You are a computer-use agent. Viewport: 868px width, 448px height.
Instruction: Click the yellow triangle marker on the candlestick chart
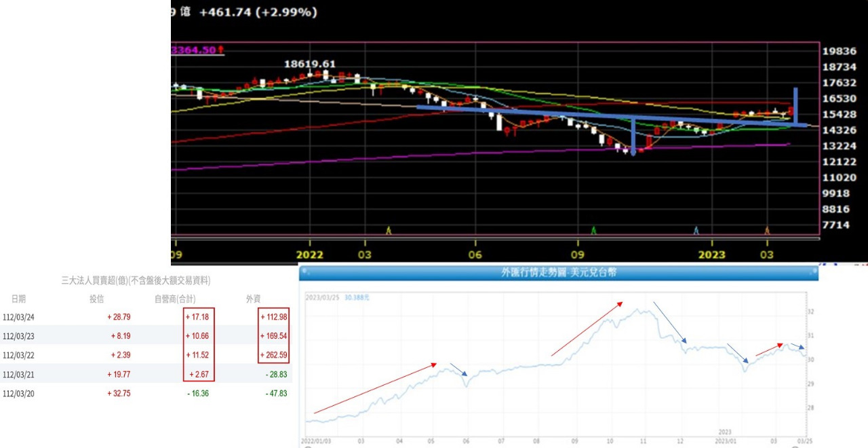(x=389, y=230)
